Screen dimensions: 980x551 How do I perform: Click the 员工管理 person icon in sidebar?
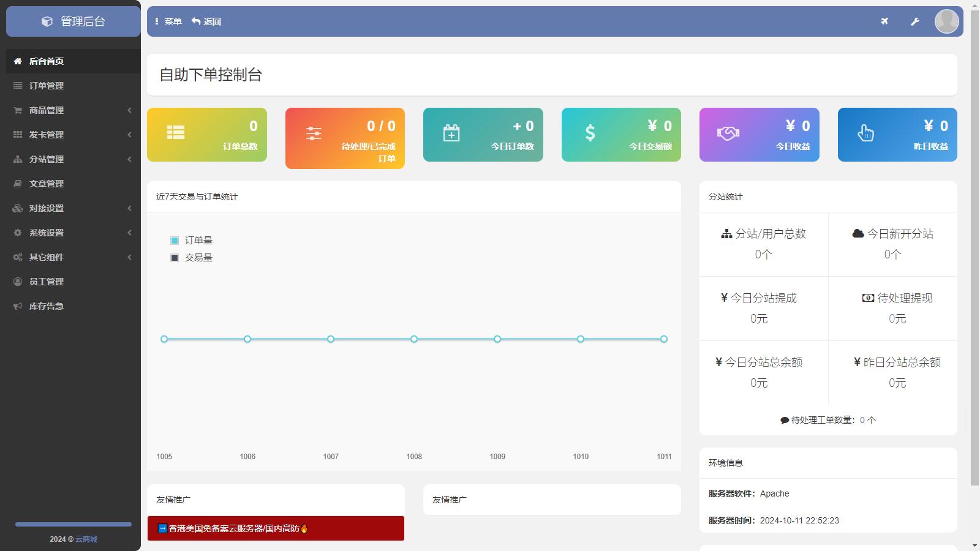click(17, 282)
